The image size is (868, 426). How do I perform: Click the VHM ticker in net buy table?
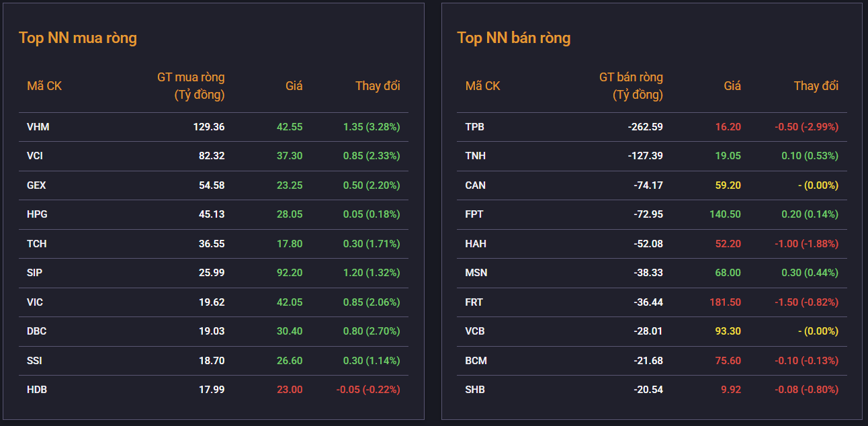38,127
